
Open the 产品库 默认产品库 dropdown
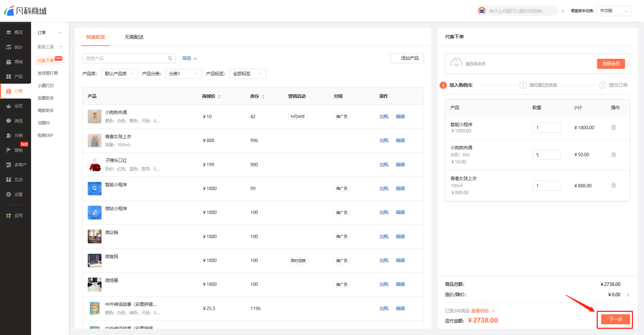(x=119, y=74)
